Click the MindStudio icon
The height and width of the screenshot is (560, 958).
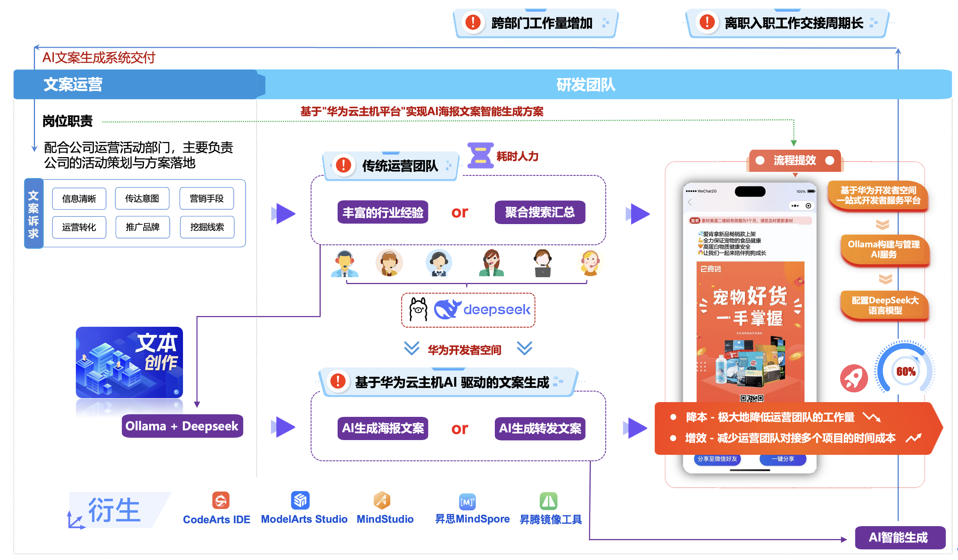(382, 500)
